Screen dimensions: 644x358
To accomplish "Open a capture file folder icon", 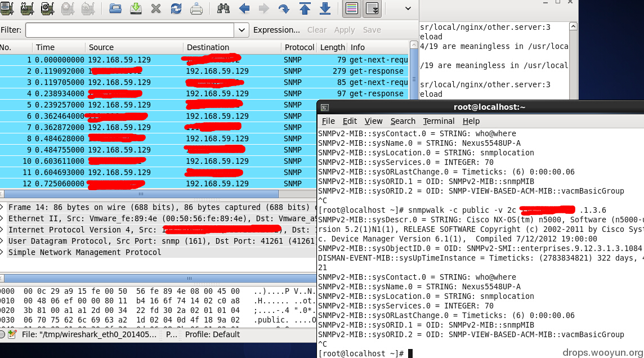I will pyautogui.click(x=115, y=8).
